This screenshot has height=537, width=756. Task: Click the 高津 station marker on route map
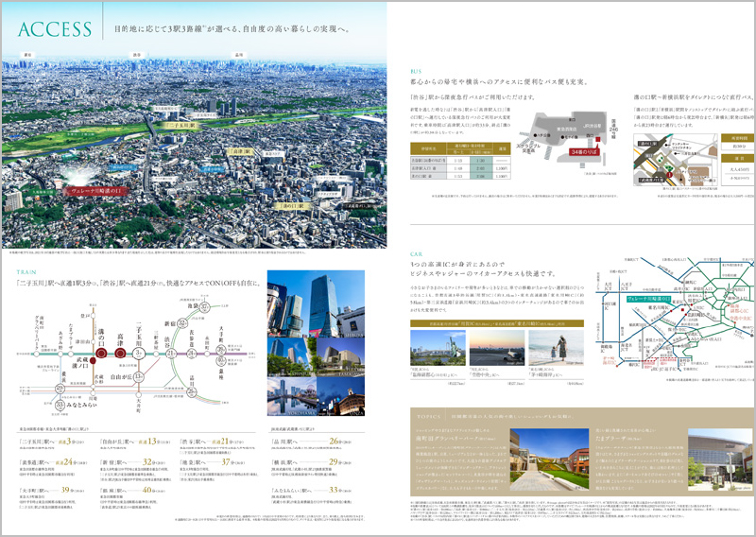tap(120, 354)
